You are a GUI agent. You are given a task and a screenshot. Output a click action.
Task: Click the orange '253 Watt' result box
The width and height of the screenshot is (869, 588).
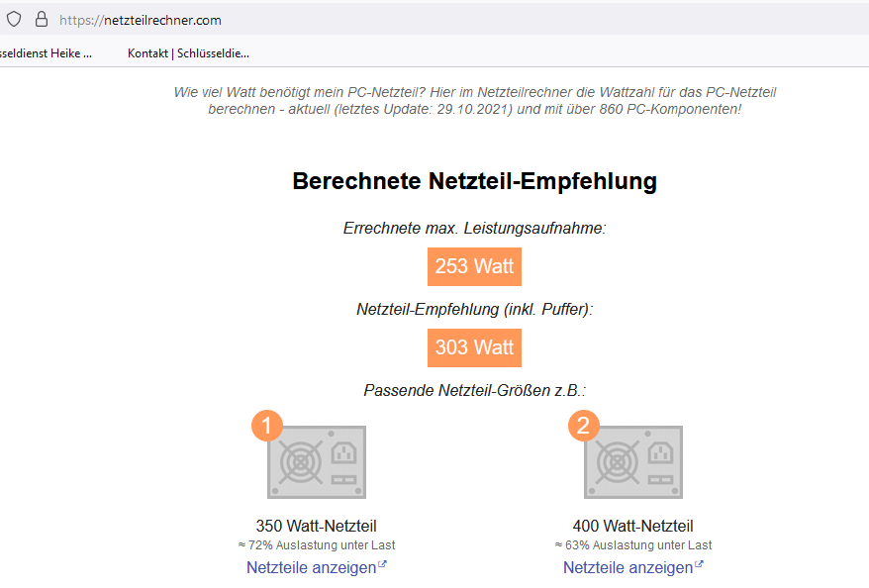point(474,266)
